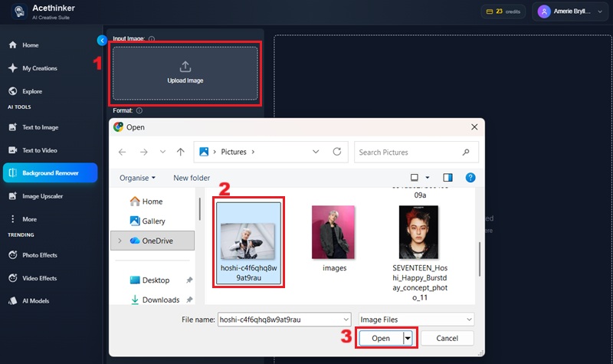The image size is (613, 364).
Task: Click New folder in dialog toolbar
Action: coord(192,178)
